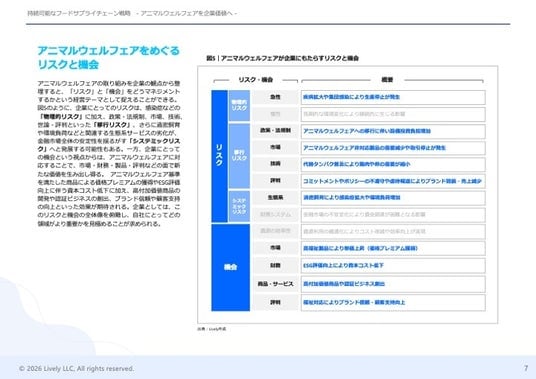
Task: Select the tall blue リスク category block
Action: click(219, 156)
